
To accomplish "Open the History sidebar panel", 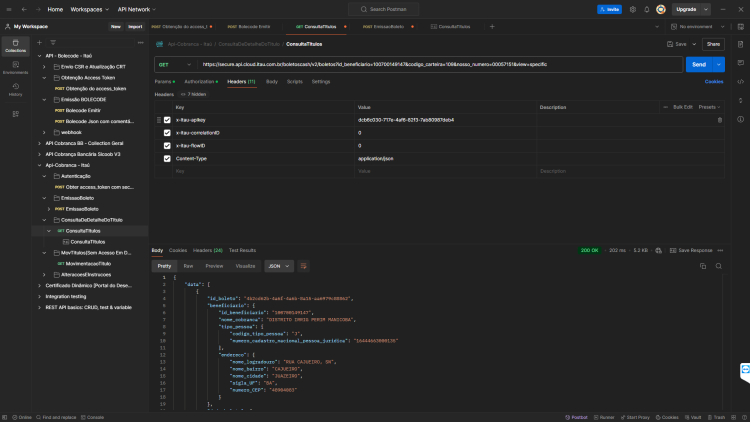I will [15, 89].
